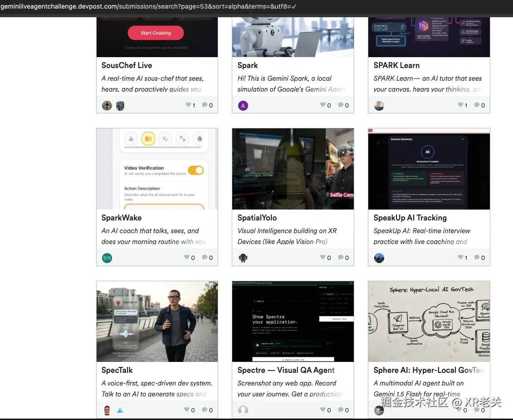Click the like heart on SpecTalk card

(187, 410)
